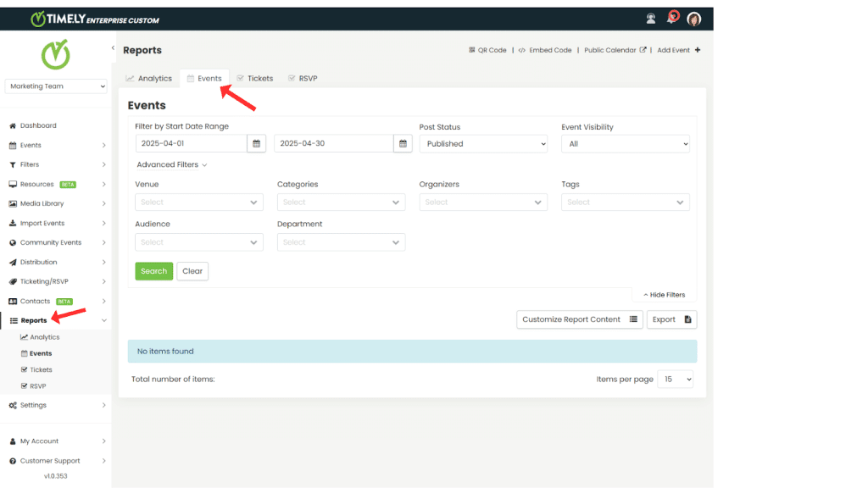Open the user profile avatar menu

693,18
